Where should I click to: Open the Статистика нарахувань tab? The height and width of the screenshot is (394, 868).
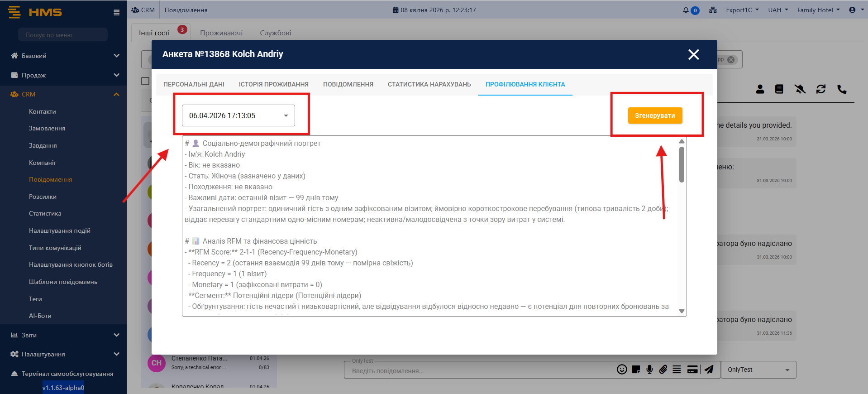[429, 84]
